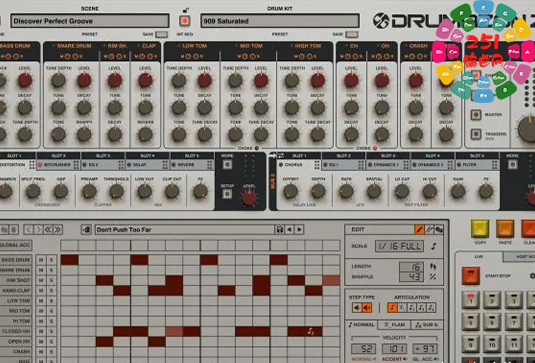Image resolution: width=535 pixels, height=363 pixels.
Task: Select the LIVE tab
Action: click(x=479, y=257)
